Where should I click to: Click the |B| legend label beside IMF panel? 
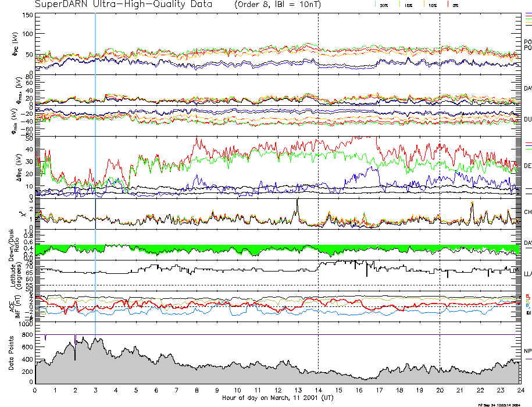527,314
